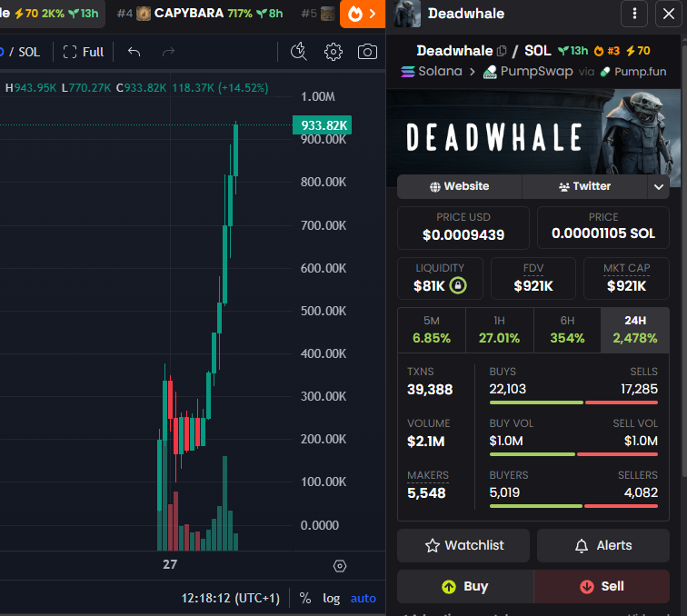This screenshot has height=616, width=687.
Task: Open trending item #4 CAPYBARA
Action: (200, 14)
